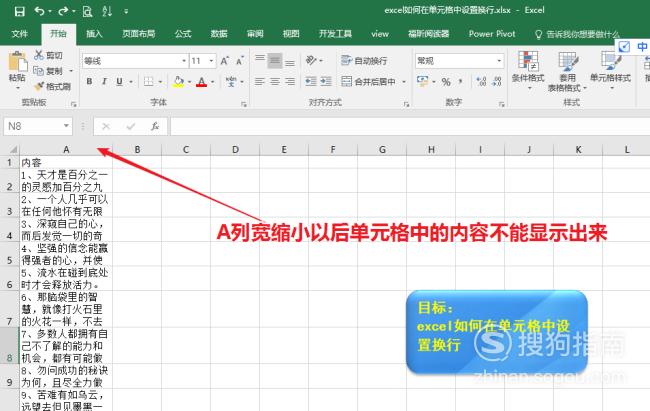Toggle Italic formatting
Image resolution: width=650 pixels, height=411 pixels.
tap(104, 82)
